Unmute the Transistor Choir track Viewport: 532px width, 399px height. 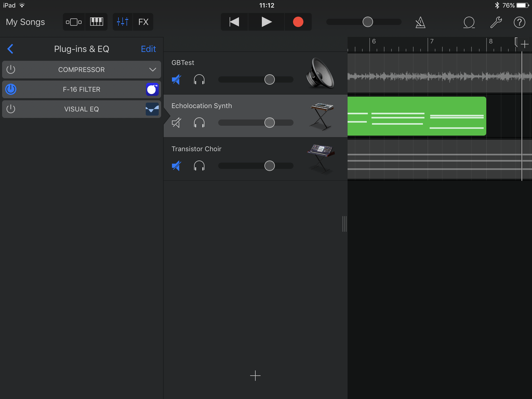[176, 166]
